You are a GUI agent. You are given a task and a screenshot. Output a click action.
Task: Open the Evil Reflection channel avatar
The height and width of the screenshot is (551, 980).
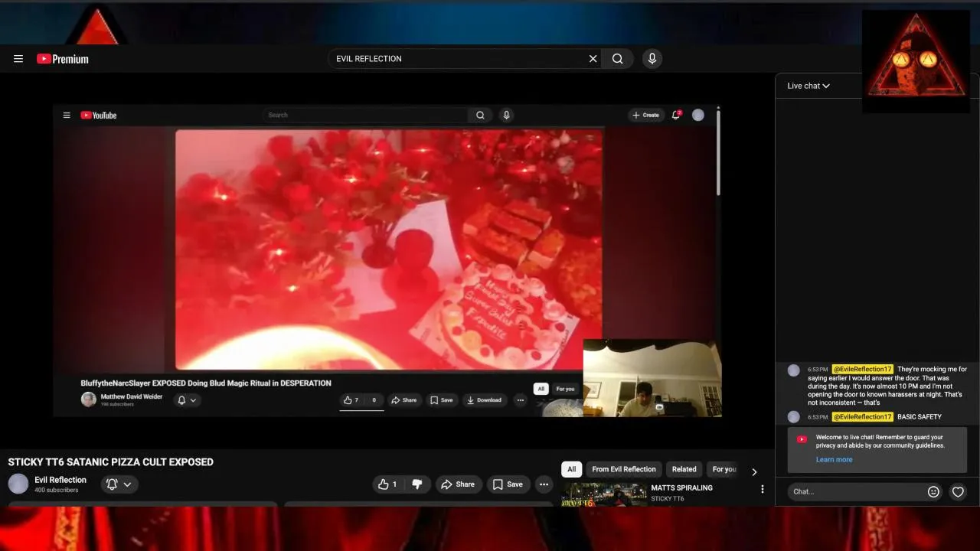tap(18, 484)
